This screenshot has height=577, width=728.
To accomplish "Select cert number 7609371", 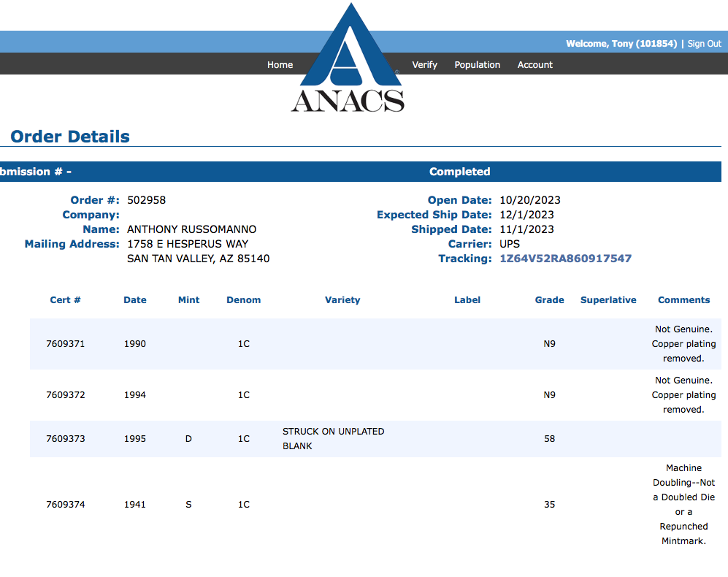I will [x=65, y=344].
